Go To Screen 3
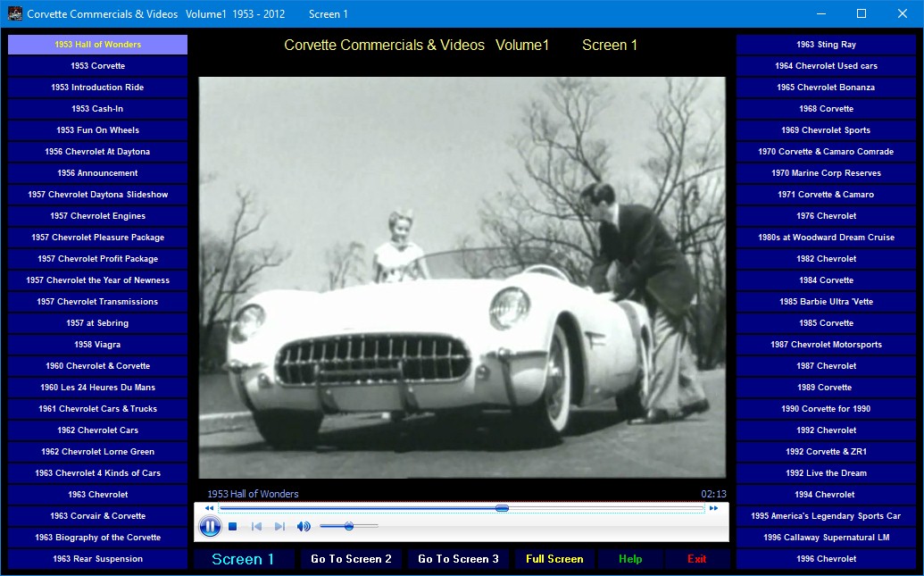924x576 pixels. click(x=459, y=559)
